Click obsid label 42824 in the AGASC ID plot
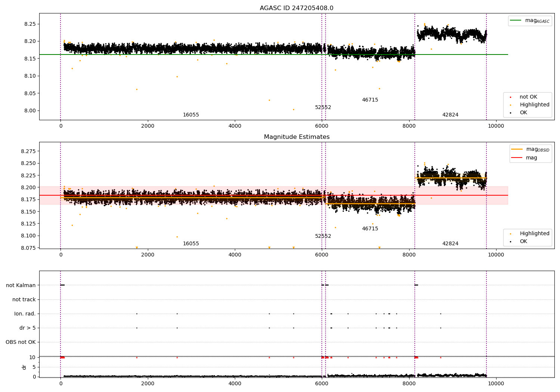Image resolution: width=560 pixels, height=392 pixels. click(x=450, y=115)
